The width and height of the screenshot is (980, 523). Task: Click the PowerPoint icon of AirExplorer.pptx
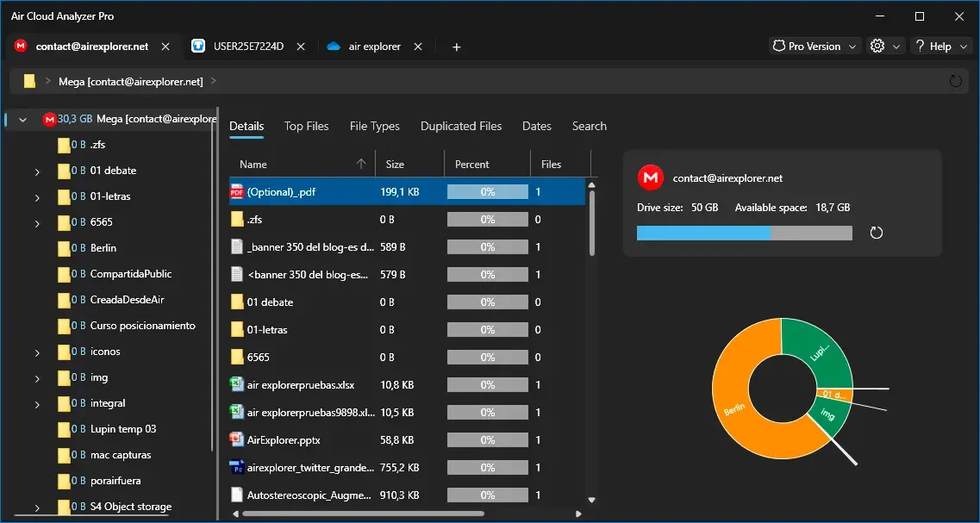coord(237,439)
